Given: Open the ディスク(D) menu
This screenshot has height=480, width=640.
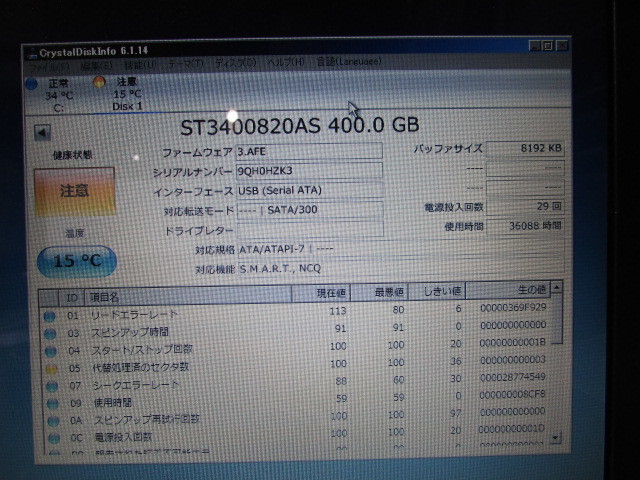Looking at the screenshot, I should 235,63.
